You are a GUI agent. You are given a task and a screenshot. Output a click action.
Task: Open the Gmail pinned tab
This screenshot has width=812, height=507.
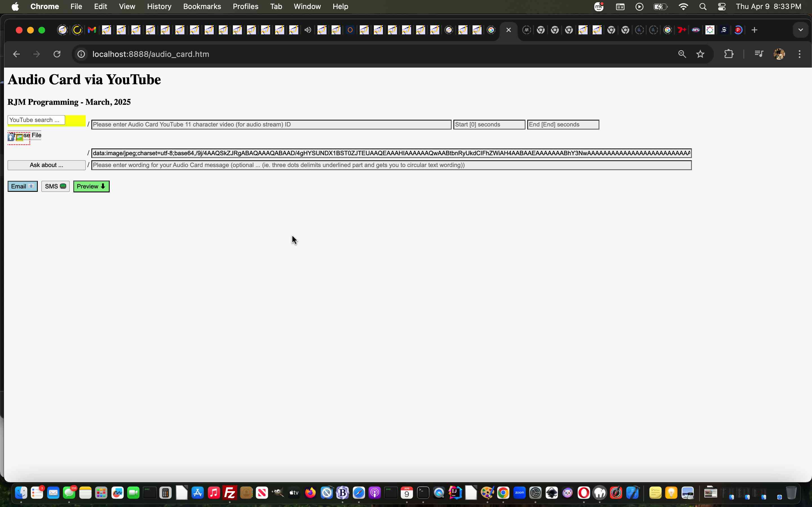pos(91,30)
